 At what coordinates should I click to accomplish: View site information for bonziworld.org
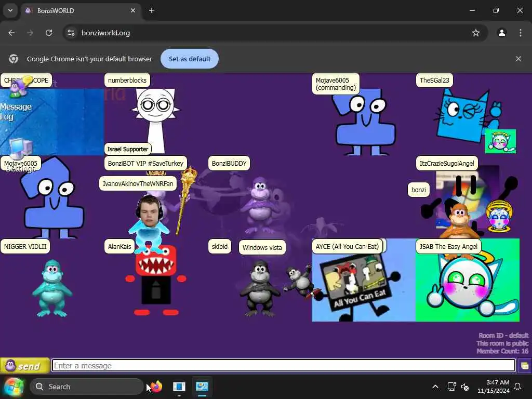[x=71, y=33]
